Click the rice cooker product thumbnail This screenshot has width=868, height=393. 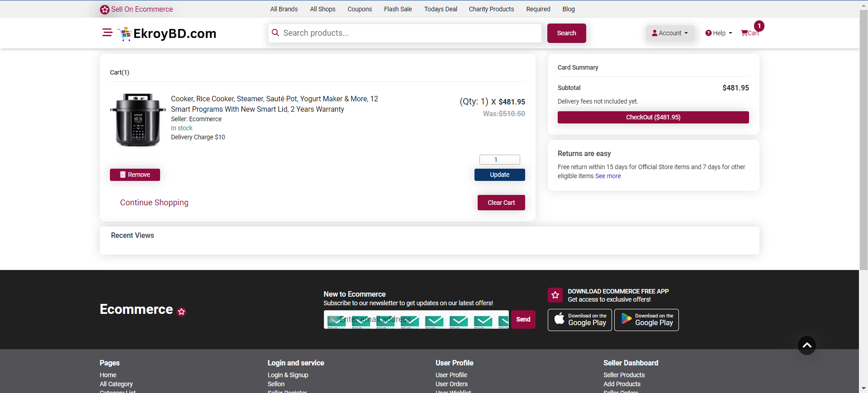(138, 120)
